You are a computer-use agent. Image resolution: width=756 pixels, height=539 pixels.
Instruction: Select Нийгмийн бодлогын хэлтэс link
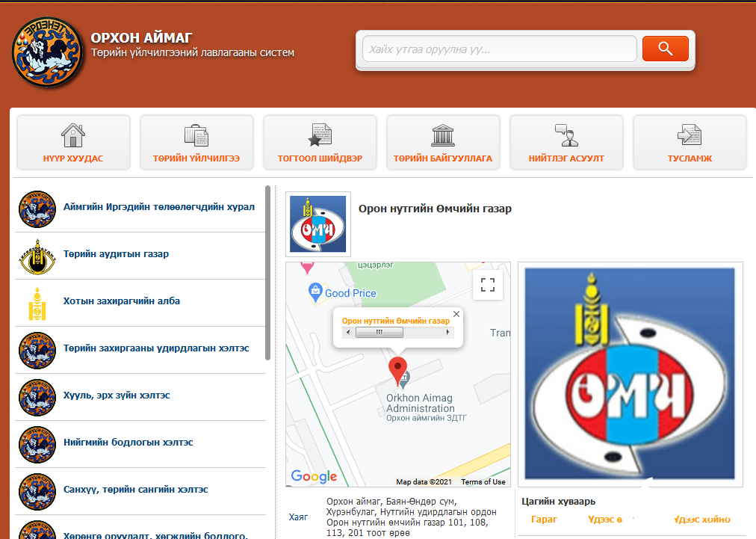(x=128, y=443)
